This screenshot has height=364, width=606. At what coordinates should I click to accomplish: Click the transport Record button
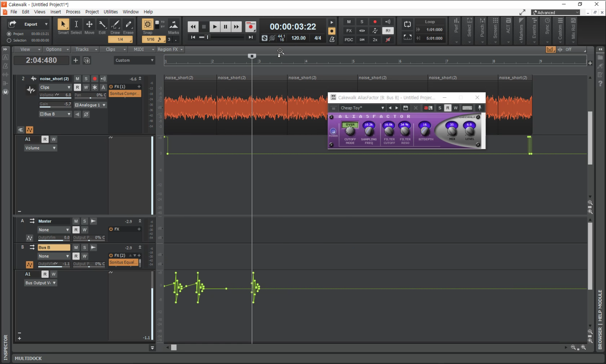tap(251, 27)
